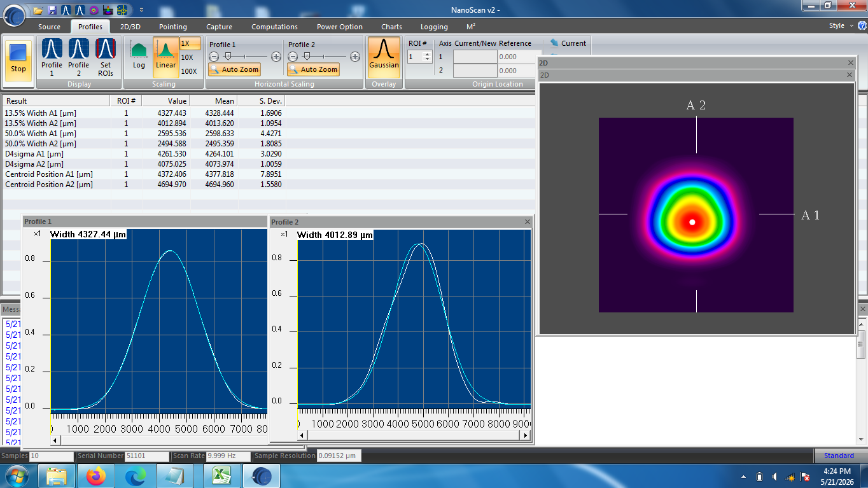Expand the Style dropdown menu
This screenshot has height=488, width=868.
tap(841, 25)
